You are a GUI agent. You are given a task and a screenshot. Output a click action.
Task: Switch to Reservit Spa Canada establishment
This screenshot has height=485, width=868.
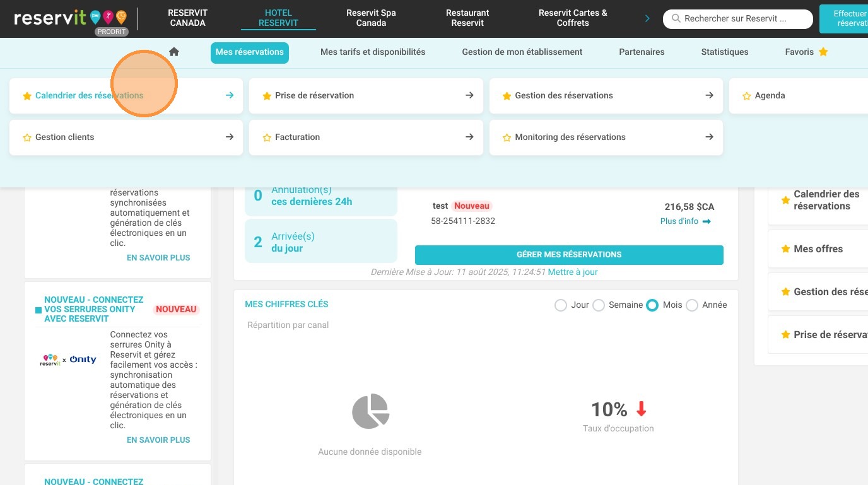pyautogui.click(x=371, y=18)
